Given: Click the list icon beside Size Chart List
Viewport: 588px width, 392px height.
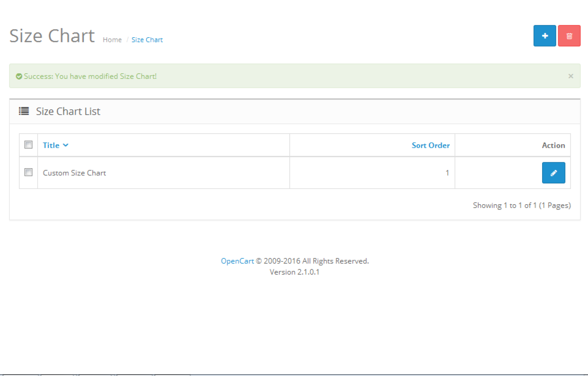Looking at the screenshot, I should 24,111.
